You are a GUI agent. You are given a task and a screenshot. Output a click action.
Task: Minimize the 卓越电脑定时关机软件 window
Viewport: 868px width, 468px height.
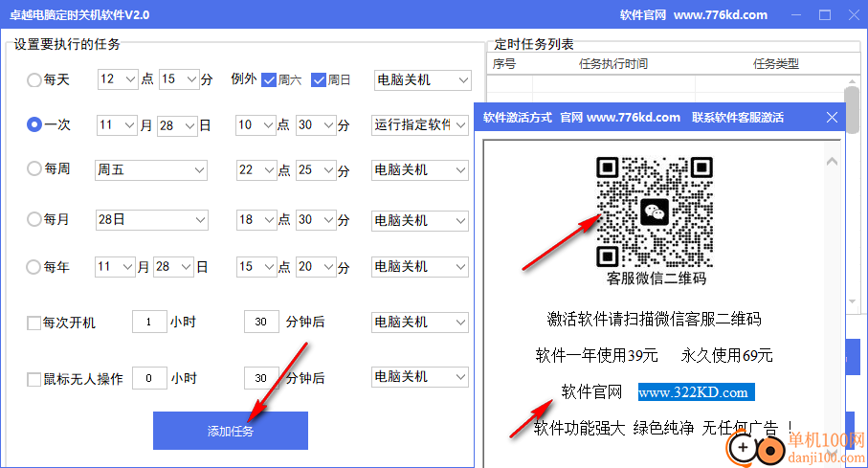pos(796,15)
